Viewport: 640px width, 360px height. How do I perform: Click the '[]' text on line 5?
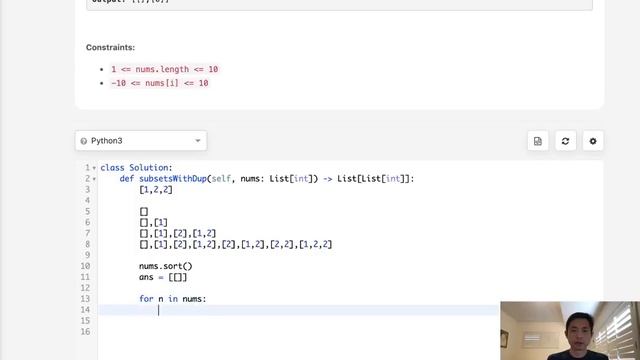pyautogui.click(x=144, y=212)
